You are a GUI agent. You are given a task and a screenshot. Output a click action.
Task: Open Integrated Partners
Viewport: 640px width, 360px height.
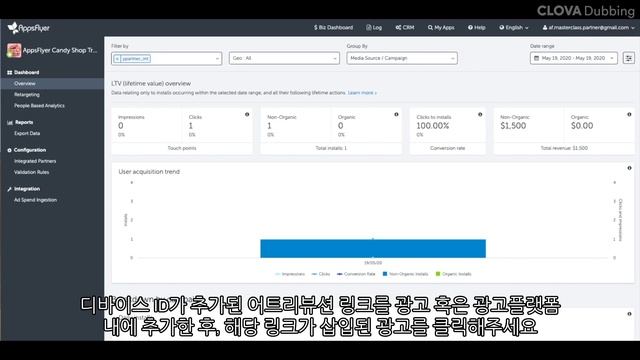[35, 161]
